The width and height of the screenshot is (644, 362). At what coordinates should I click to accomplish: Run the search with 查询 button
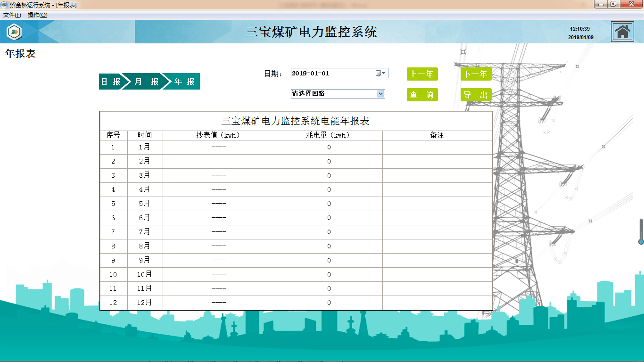click(x=422, y=95)
